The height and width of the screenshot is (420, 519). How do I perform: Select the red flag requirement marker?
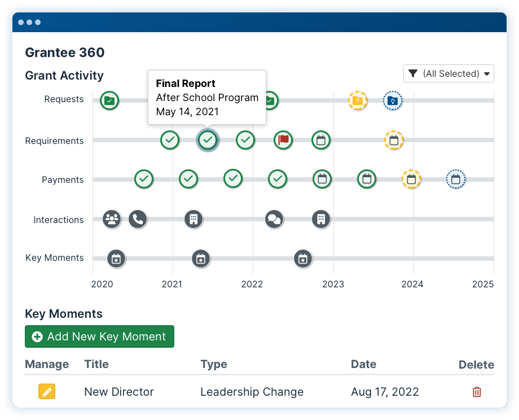point(283,140)
